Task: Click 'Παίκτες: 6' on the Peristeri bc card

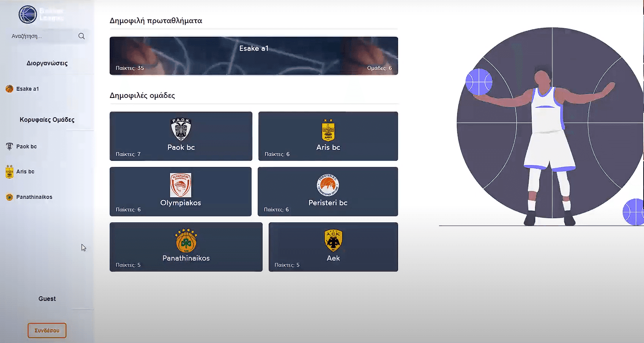Action: coord(276,209)
